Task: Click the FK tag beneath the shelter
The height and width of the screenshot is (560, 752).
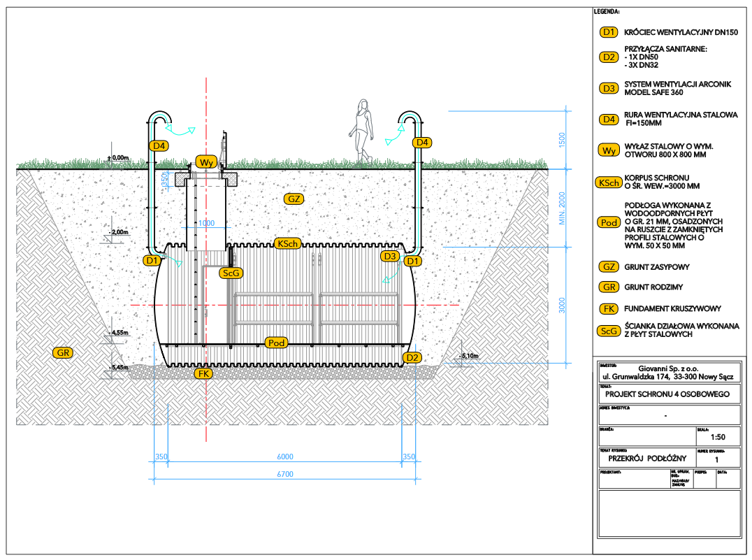Action: (x=204, y=374)
